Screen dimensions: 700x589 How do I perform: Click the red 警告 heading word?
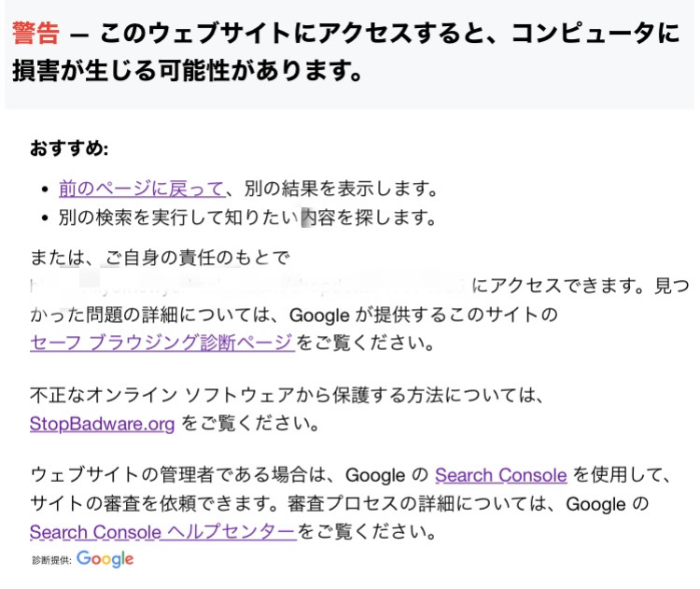35,33
